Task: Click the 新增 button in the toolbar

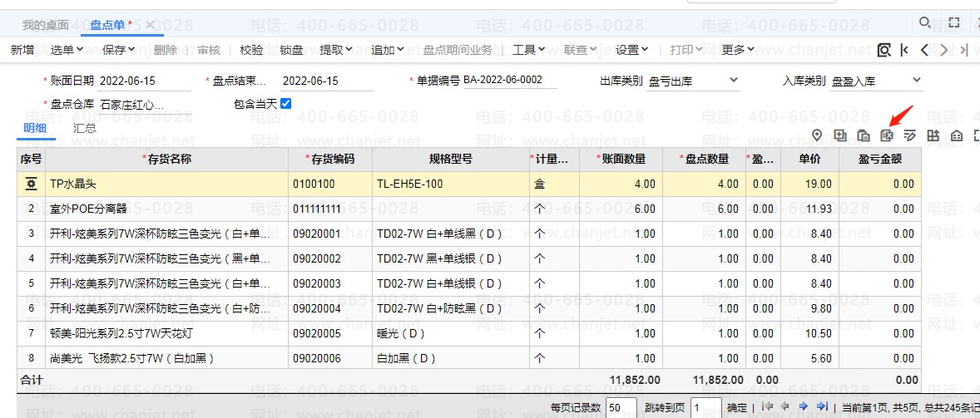Action: 22,50
